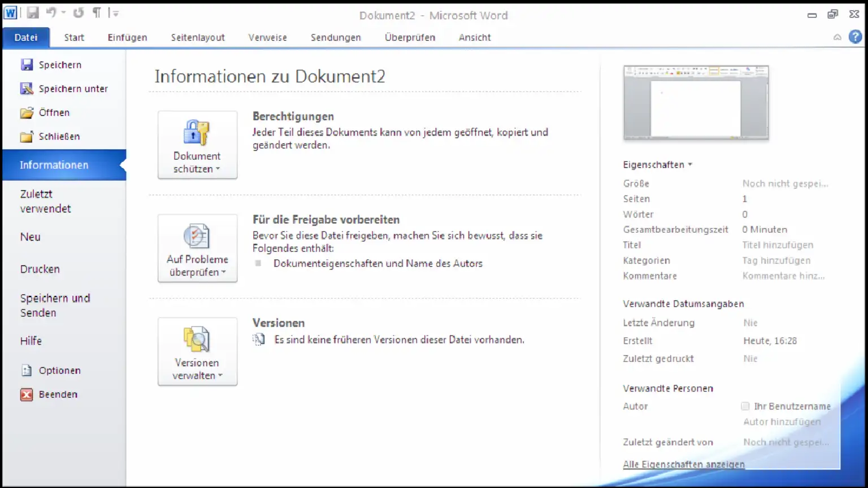Click the Speichern unter icon in sidebar
868x488 pixels.
click(x=27, y=89)
